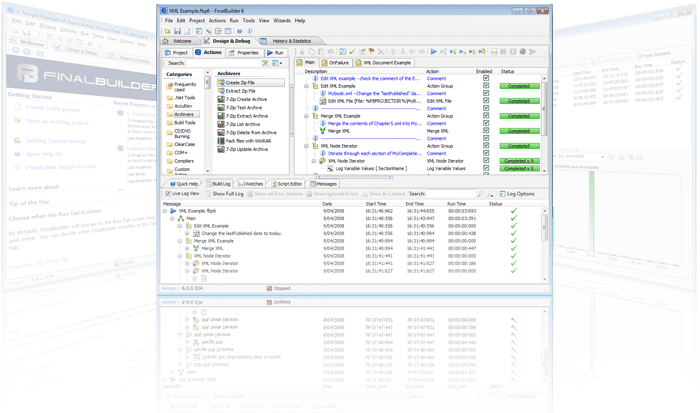Toggle Enabled checkbox for Merge XML Example row

pos(486,116)
